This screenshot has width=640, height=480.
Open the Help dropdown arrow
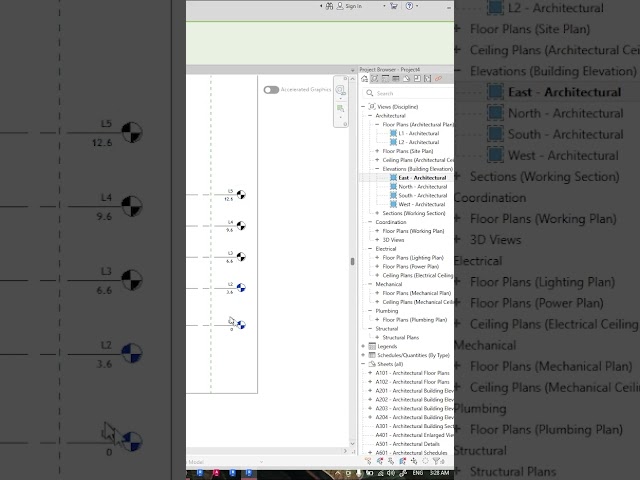(x=417, y=6)
